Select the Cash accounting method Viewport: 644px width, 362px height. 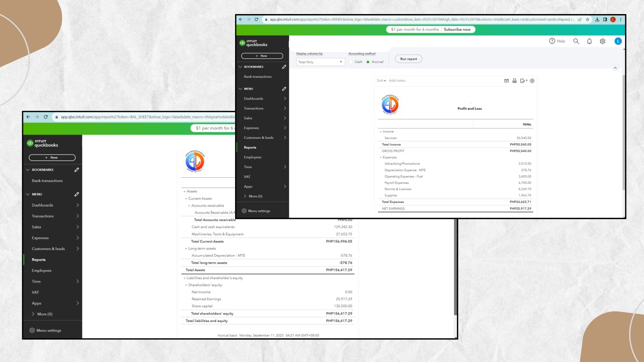(x=351, y=62)
